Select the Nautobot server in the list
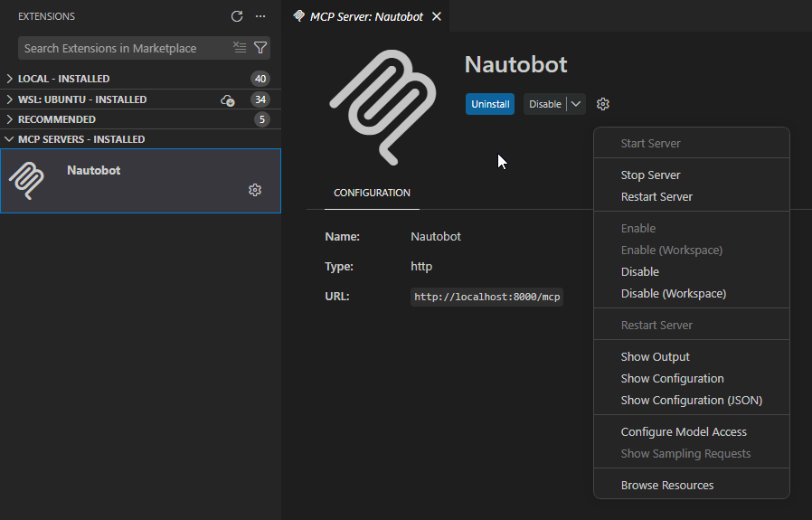This screenshot has height=520, width=812. [140, 181]
